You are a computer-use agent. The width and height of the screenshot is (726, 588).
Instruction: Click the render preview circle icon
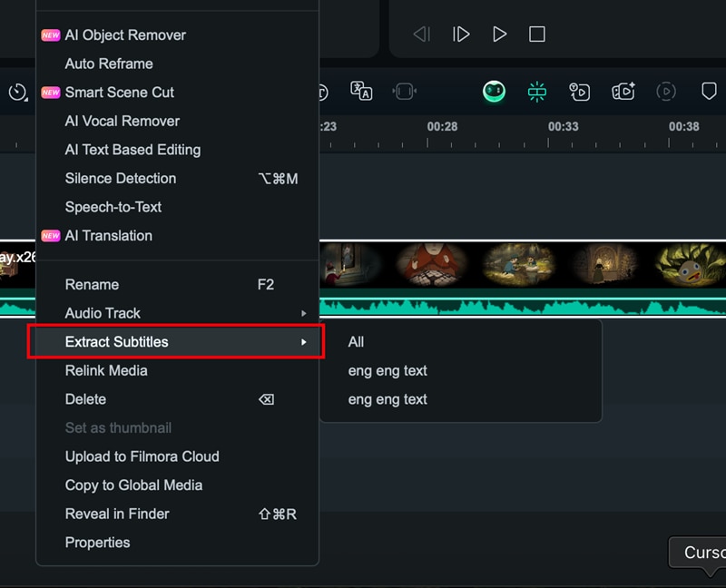click(666, 92)
